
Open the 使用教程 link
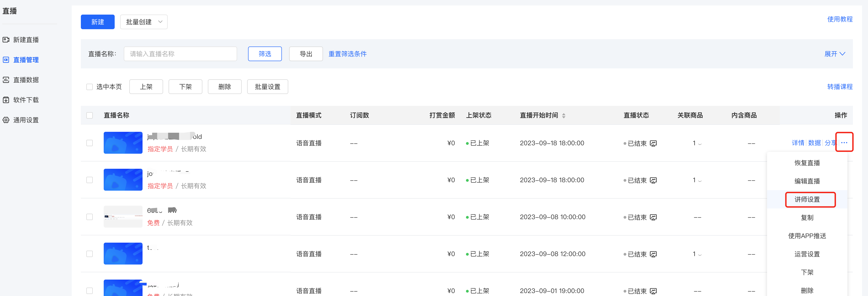840,19
